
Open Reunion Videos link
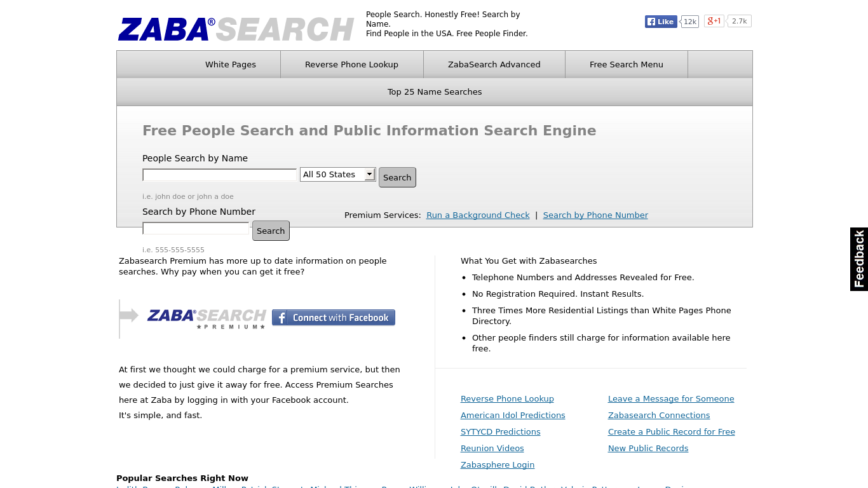coord(492,448)
